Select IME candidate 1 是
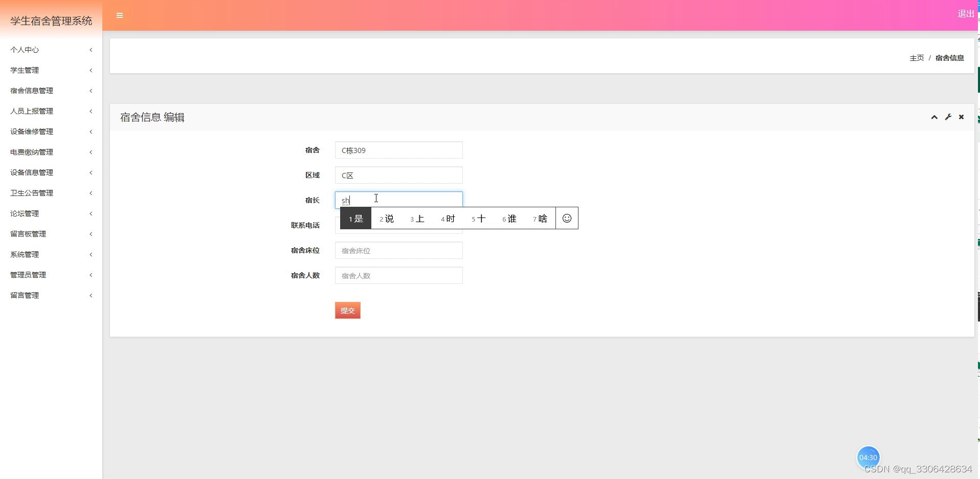 coord(356,219)
